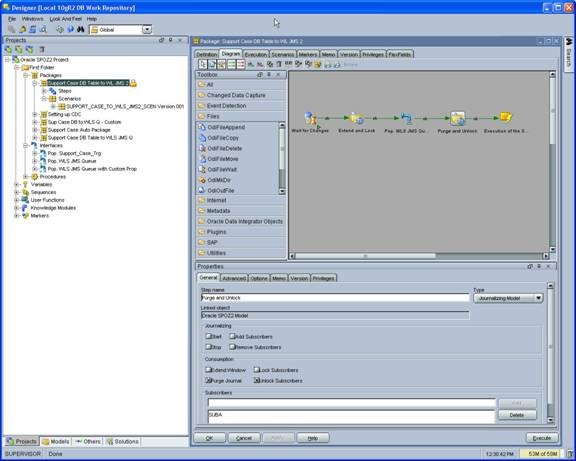Select the arrow pointer tool in diagram toolbar

[x=202, y=64]
